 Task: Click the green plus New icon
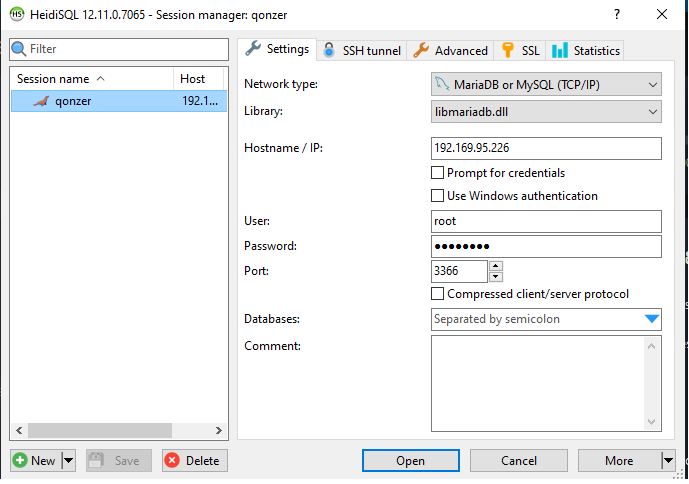21,461
